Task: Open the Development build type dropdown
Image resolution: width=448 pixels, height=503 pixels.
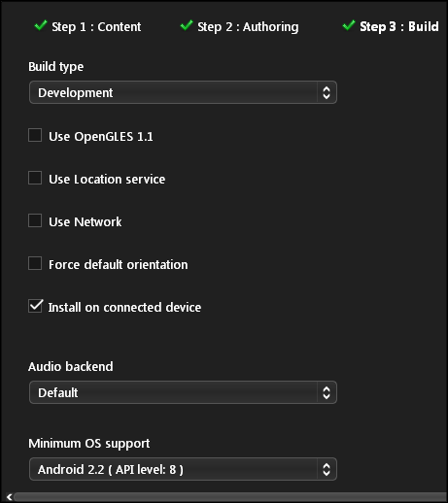Action: 183,92
